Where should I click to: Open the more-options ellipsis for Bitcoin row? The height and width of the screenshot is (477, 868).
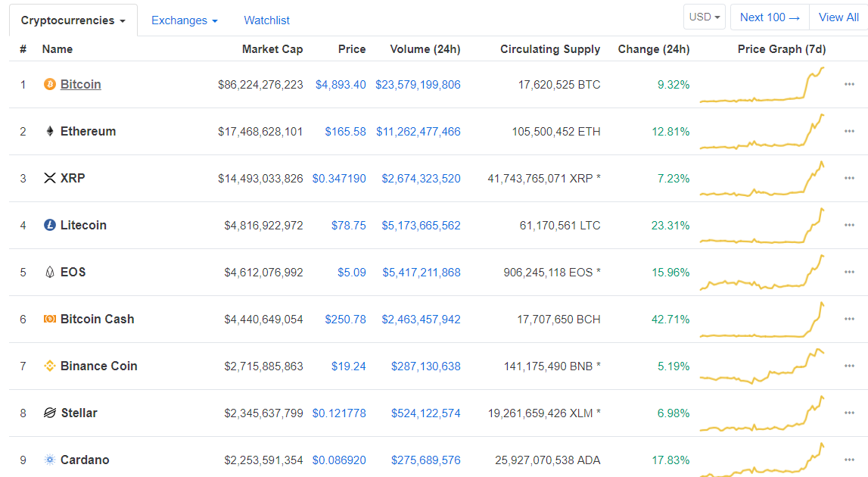[849, 84]
